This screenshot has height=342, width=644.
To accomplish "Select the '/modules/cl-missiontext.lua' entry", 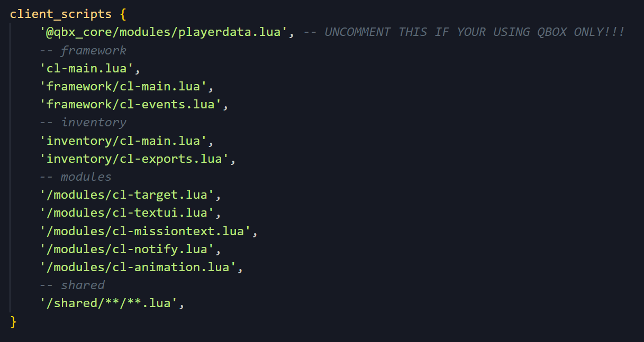I will tap(144, 231).
